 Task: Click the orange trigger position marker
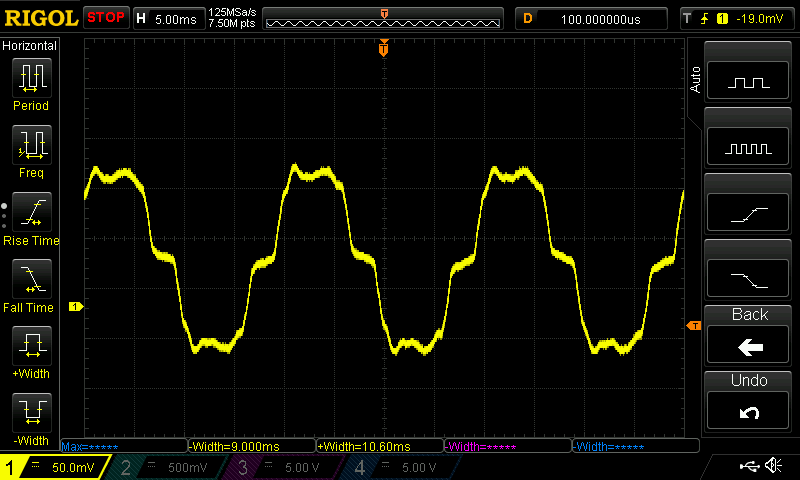384,49
